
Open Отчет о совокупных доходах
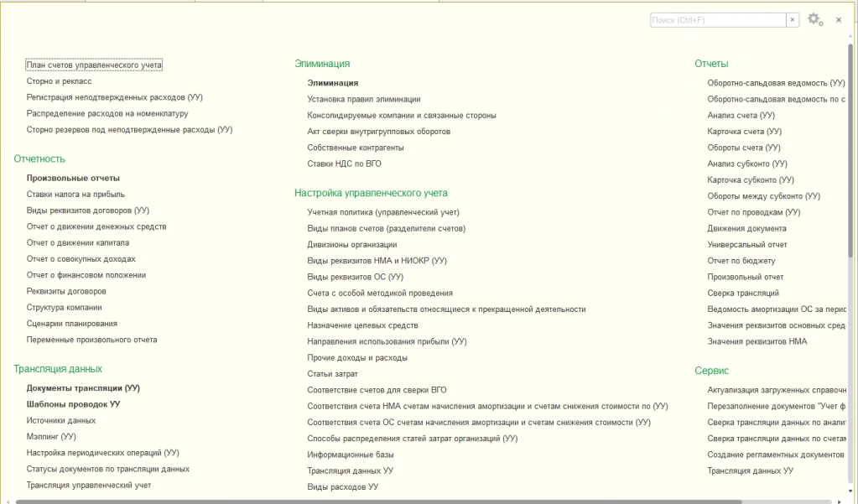(x=81, y=259)
